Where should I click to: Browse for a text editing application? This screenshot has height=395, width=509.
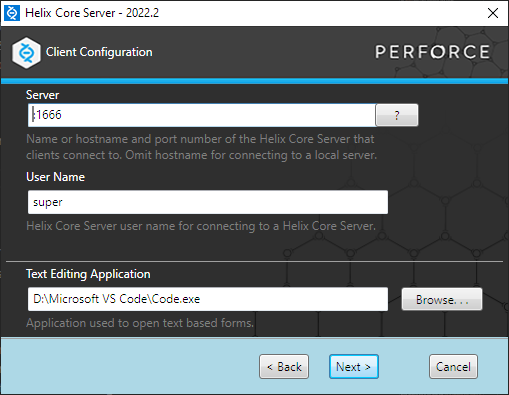coord(442,299)
